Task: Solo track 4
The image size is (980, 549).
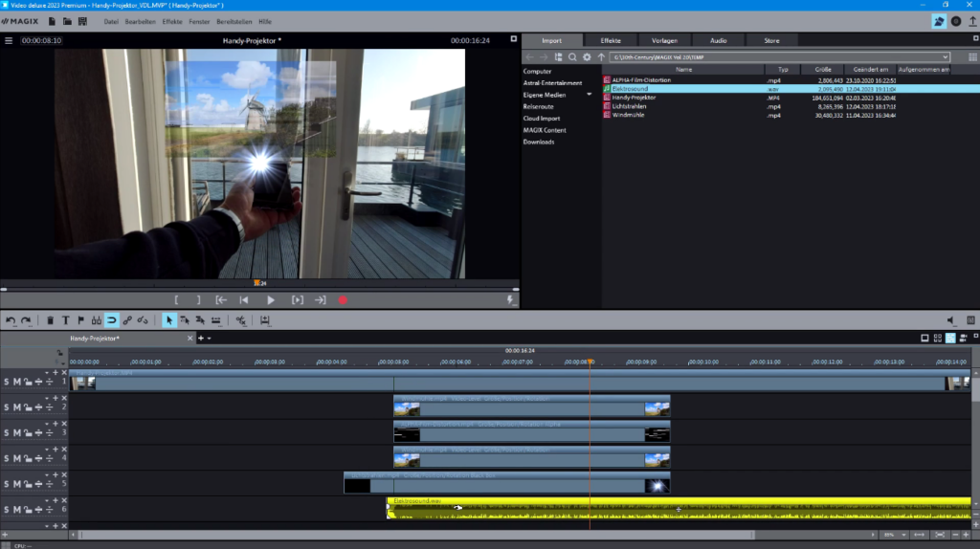Action: coord(7,458)
